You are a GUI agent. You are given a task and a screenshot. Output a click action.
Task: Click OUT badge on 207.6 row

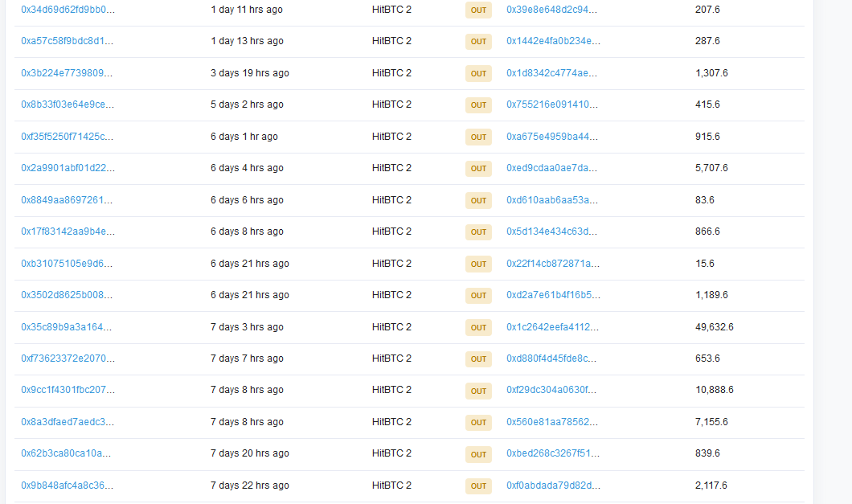tap(478, 10)
